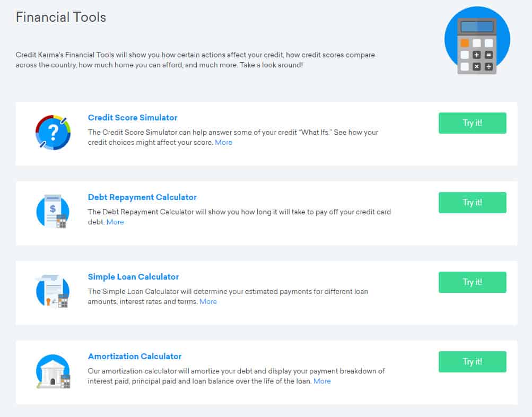The image size is (532, 417).
Task: Click the description "The Debt Repayment Calculator will show"
Action: coord(240,217)
